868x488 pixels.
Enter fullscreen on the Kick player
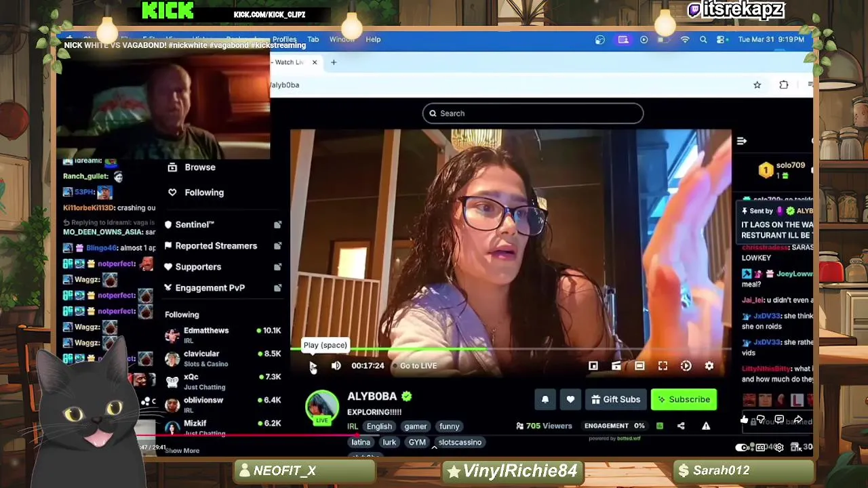[x=663, y=366]
